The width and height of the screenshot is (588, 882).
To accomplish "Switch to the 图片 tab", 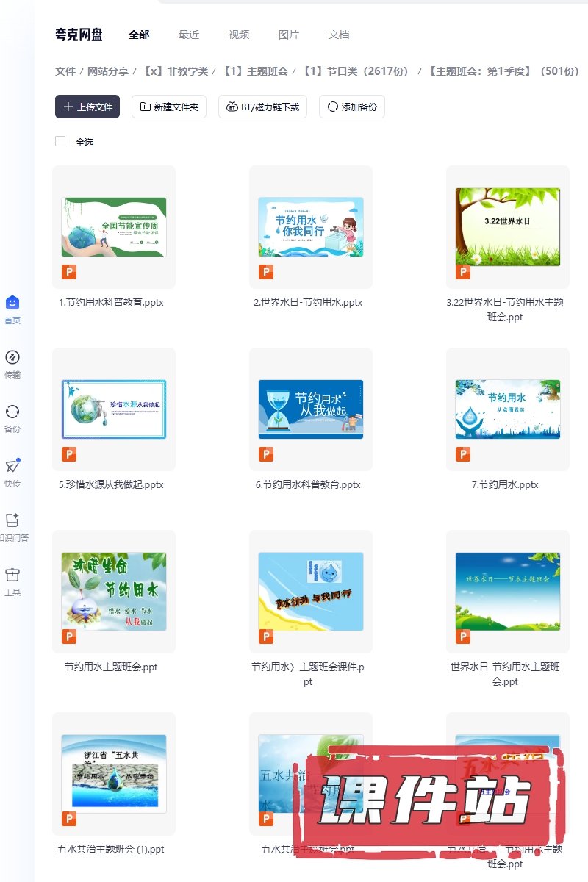I will (x=289, y=35).
